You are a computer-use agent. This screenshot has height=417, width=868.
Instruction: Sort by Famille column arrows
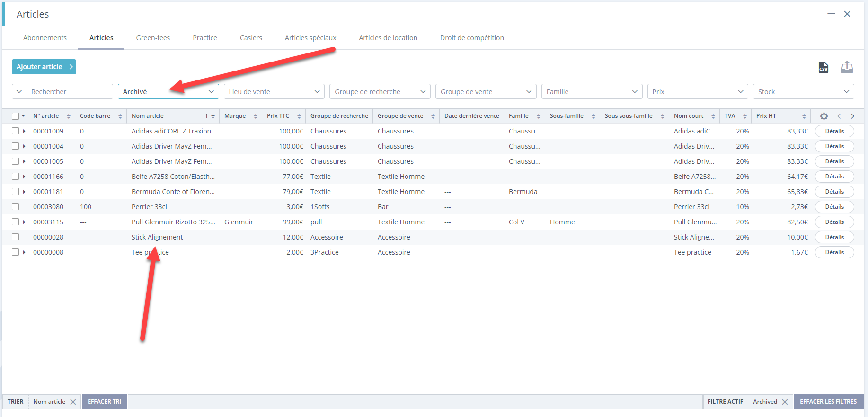539,116
